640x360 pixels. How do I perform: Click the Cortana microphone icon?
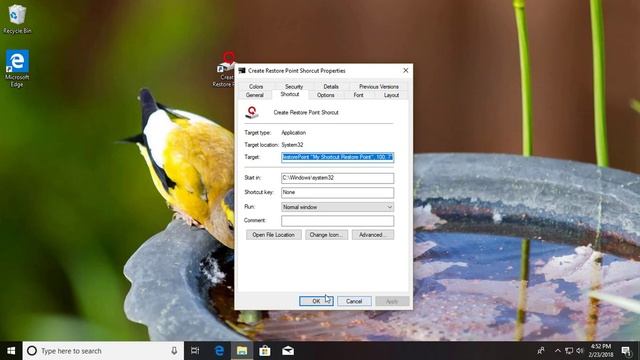174,351
